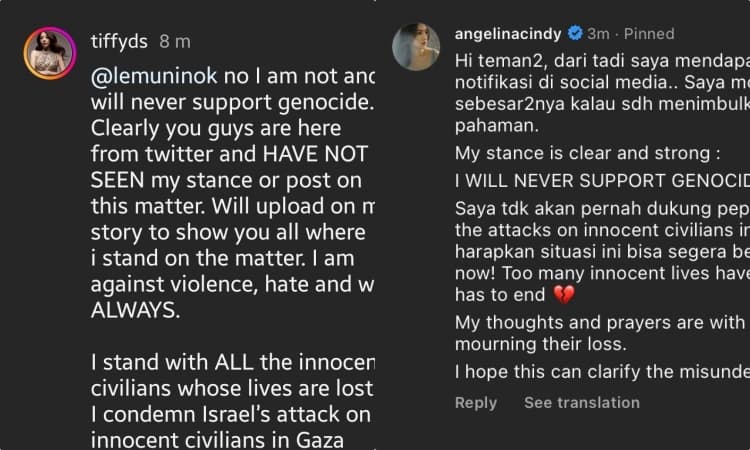Image resolution: width=750 pixels, height=450 pixels.
Task: Click the 3m timestamp
Action: click(596, 34)
